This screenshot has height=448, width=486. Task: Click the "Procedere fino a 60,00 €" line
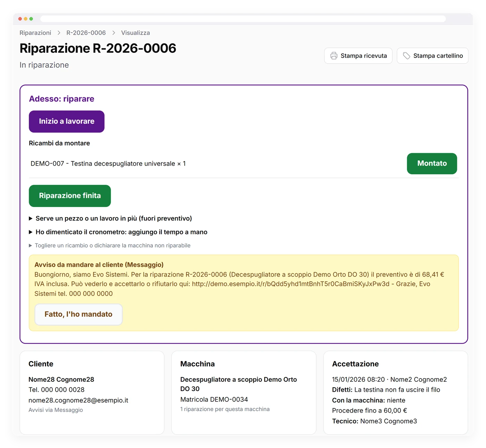coord(370,410)
